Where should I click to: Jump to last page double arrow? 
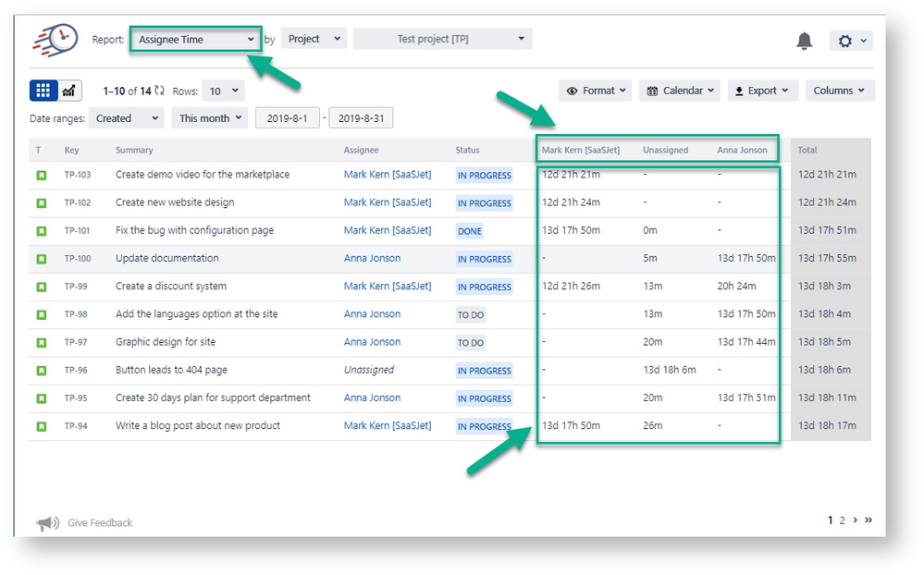[x=868, y=520]
